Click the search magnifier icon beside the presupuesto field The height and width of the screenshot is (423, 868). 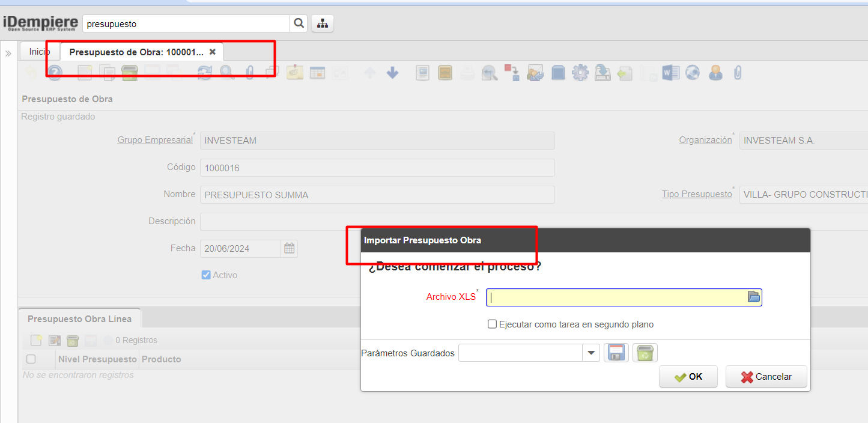[299, 23]
